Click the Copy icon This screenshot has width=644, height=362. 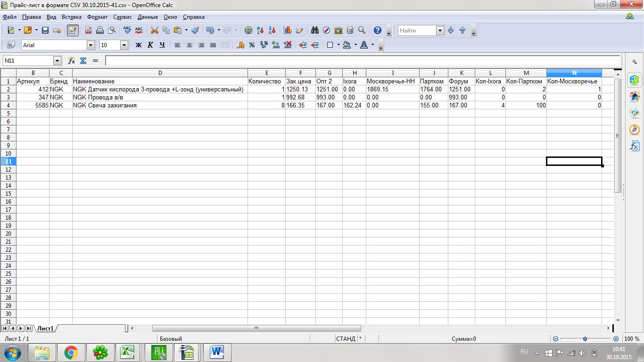pyautogui.click(x=166, y=30)
